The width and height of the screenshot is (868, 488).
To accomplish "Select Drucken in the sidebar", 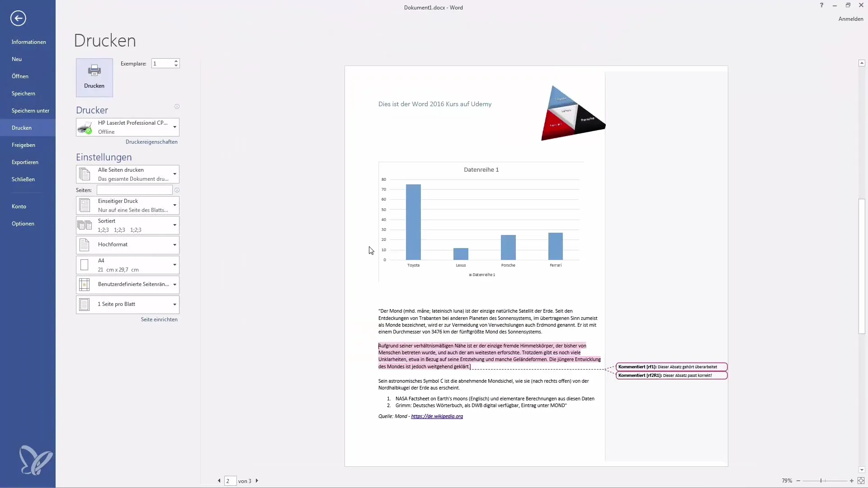I will point(28,128).
